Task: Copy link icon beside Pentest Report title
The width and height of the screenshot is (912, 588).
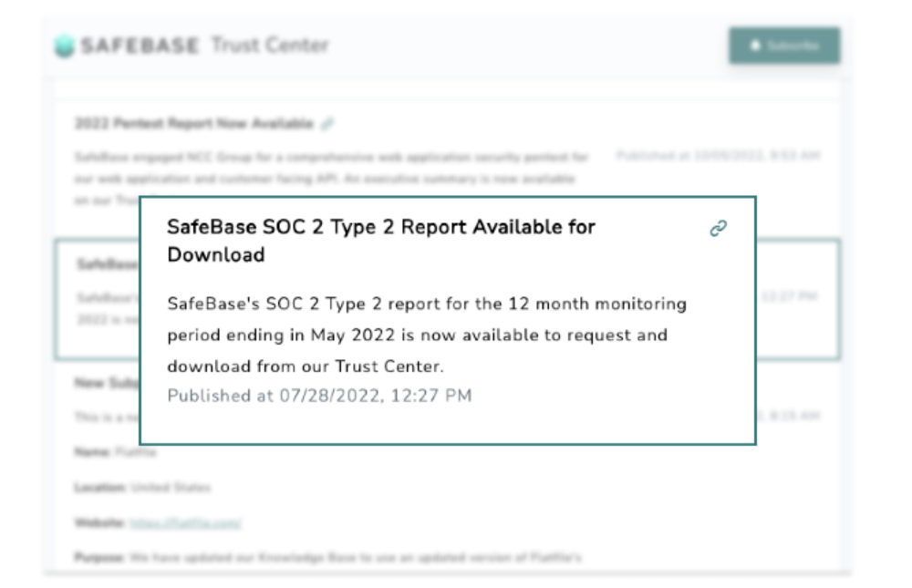Action: [x=328, y=123]
